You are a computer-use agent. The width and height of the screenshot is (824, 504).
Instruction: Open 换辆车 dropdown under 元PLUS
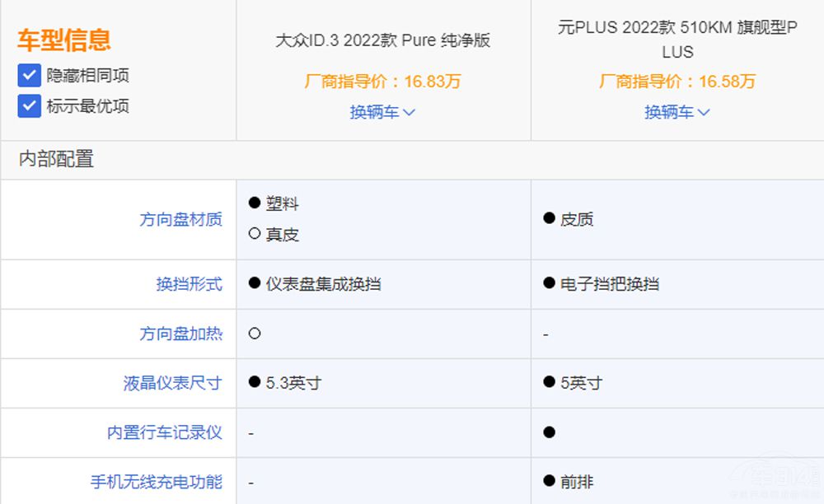click(x=677, y=112)
